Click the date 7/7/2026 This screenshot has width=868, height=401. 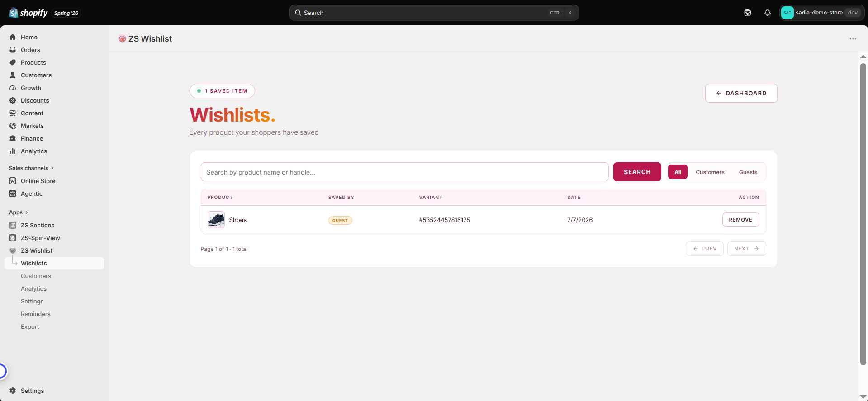click(580, 220)
